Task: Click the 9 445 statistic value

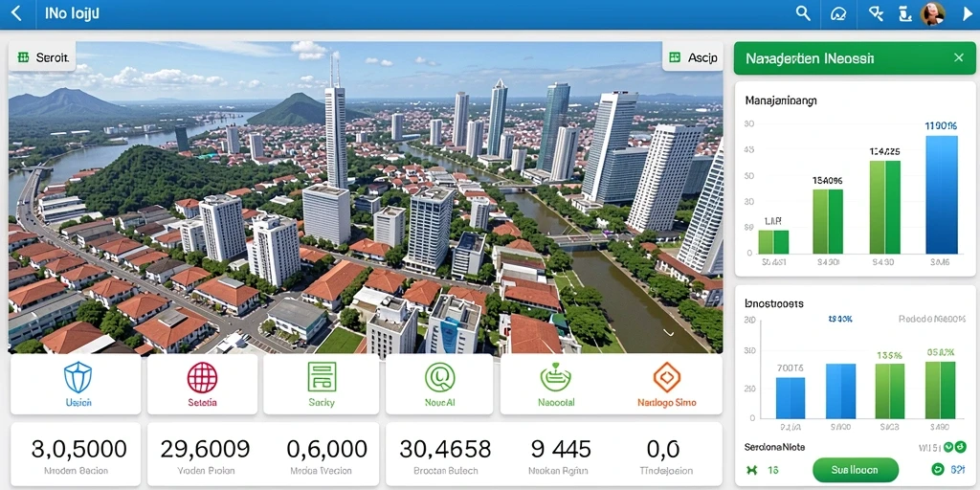Action: click(x=561, y=449)
